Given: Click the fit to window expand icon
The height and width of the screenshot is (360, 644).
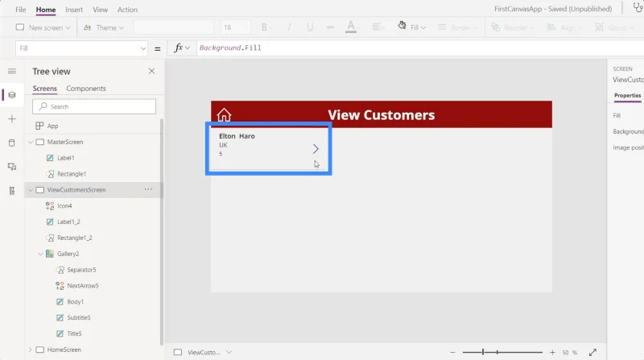Looking at the screenshot, I should tap(592, 352).
